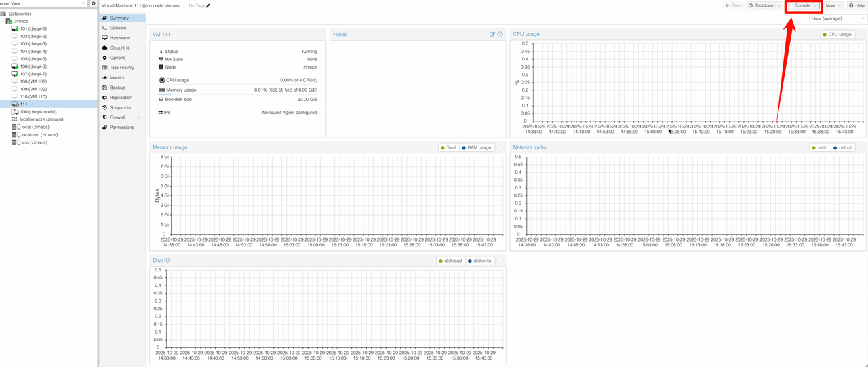Screen dimensions: 868x367
Task: Click the Notes panel collapse arrow icon
Action: click(500, 34)
